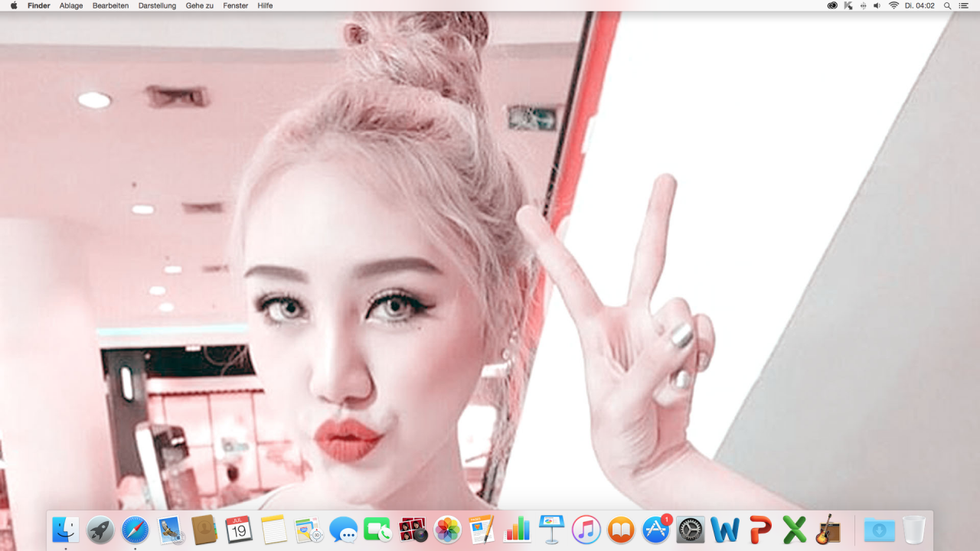Open the Trash in the dock
This screenshot has height=551, width=980.
click(x=914, y=530)
